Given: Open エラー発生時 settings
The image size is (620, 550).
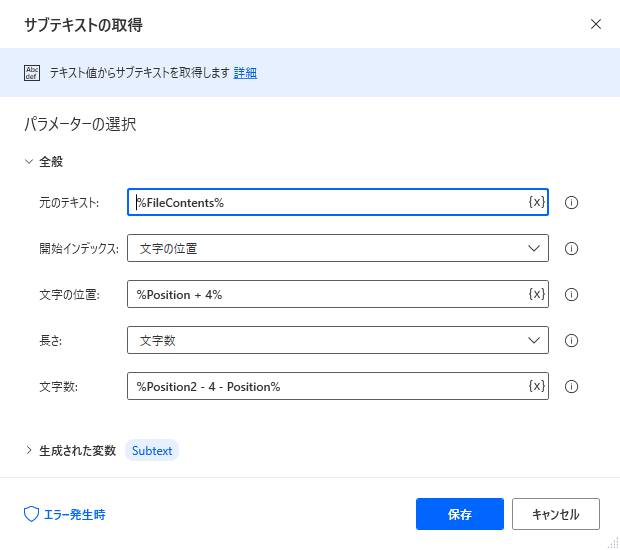Looking at the screenshot, I should pos(65,514).
